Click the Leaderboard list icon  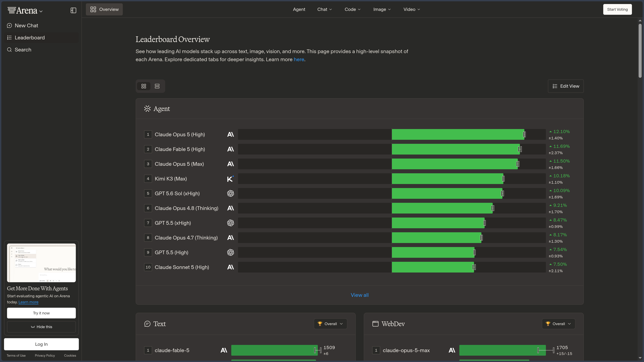[10, 38]
